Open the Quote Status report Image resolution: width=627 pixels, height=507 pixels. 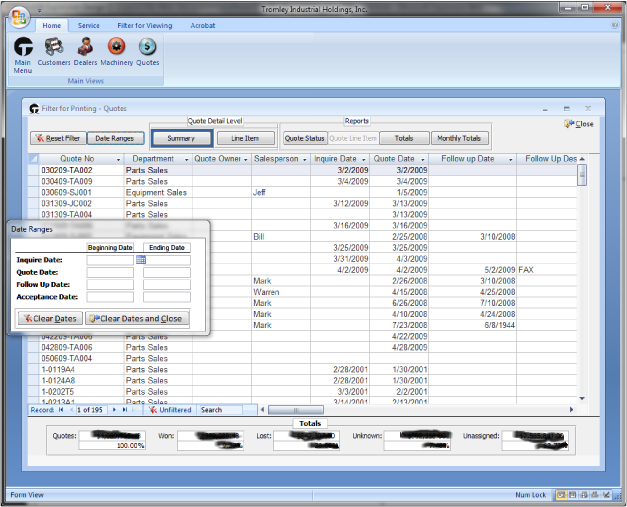(x=305, y=138)
